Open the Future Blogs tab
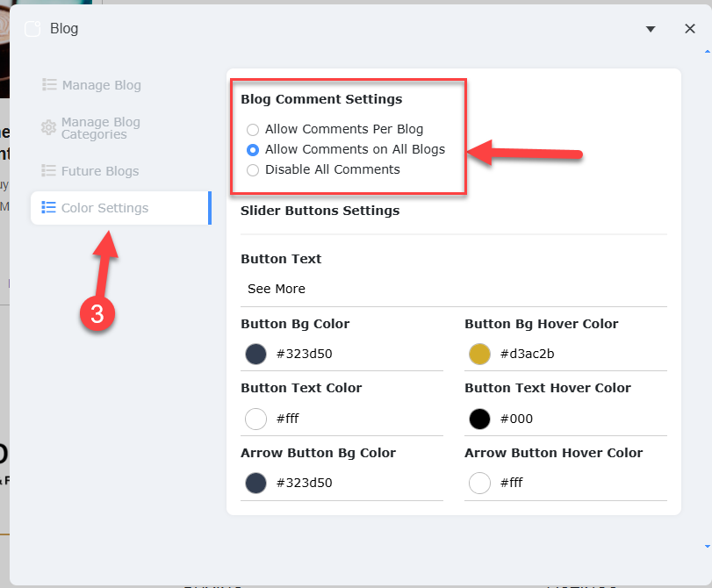 click(x=99, y=171)
